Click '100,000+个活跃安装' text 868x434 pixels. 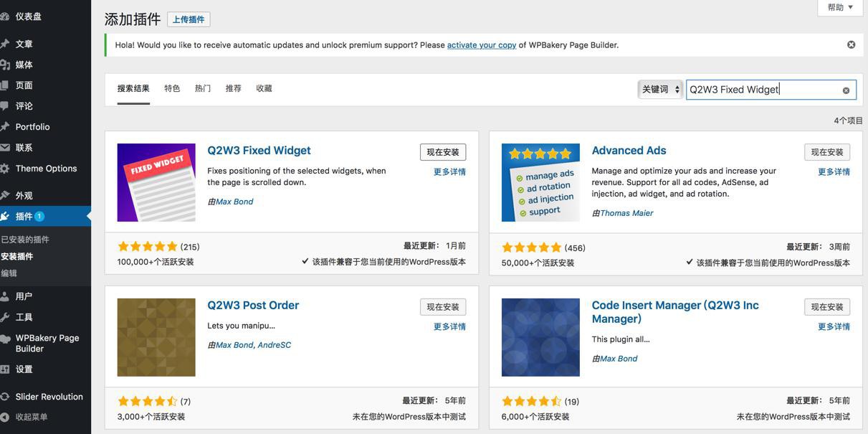point(156,262)
